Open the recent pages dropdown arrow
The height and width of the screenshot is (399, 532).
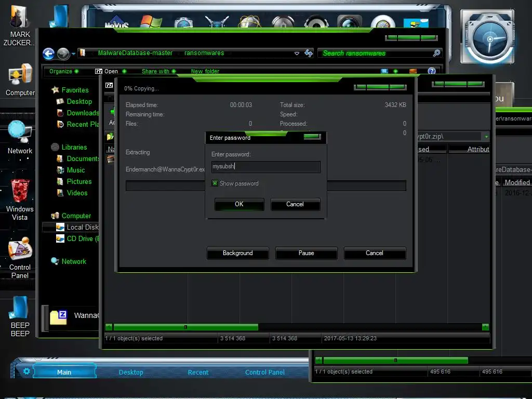[73, 54]
